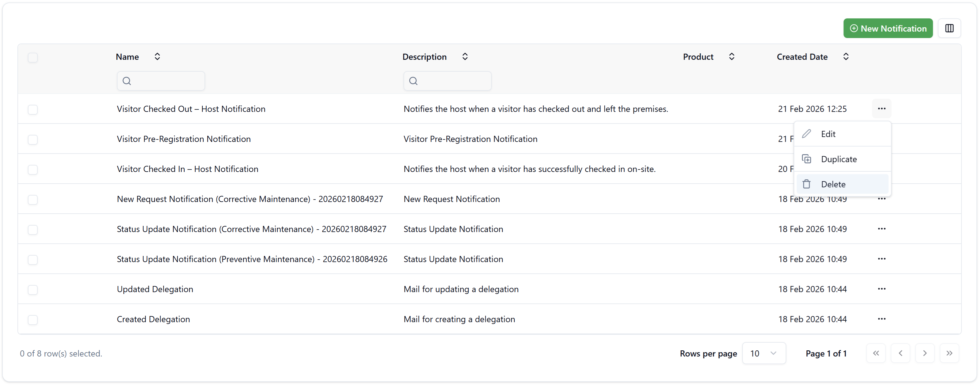The width and height of the screenshot is (980, 385).
Task: Click Name column header label
Action: click(x=127, y=57)
